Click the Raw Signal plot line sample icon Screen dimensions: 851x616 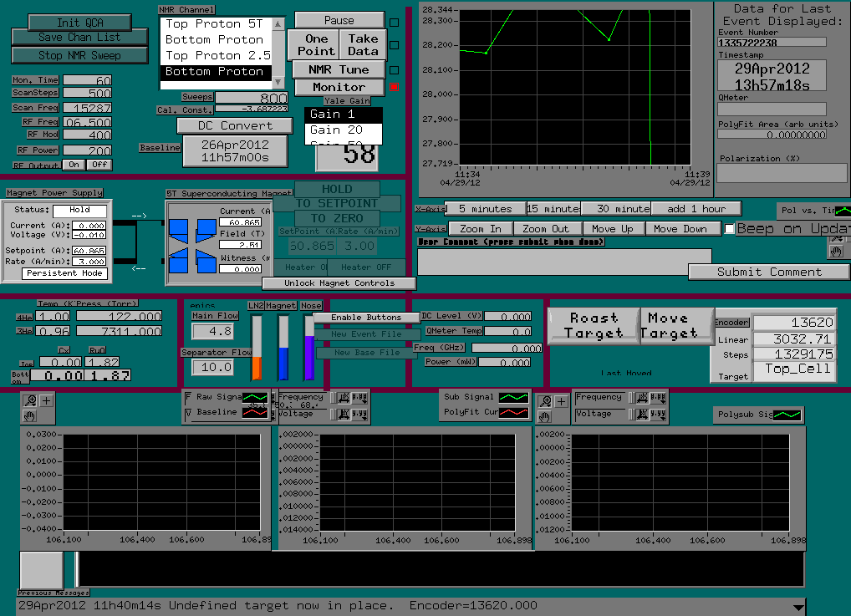tap(255, 397)
